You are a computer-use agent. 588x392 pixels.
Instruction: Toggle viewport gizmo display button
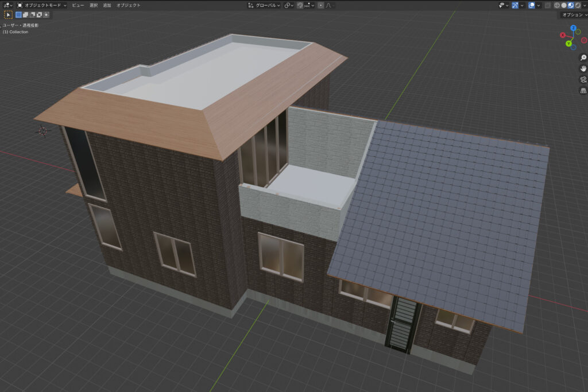pyautogui.click(x=516, y=5)
